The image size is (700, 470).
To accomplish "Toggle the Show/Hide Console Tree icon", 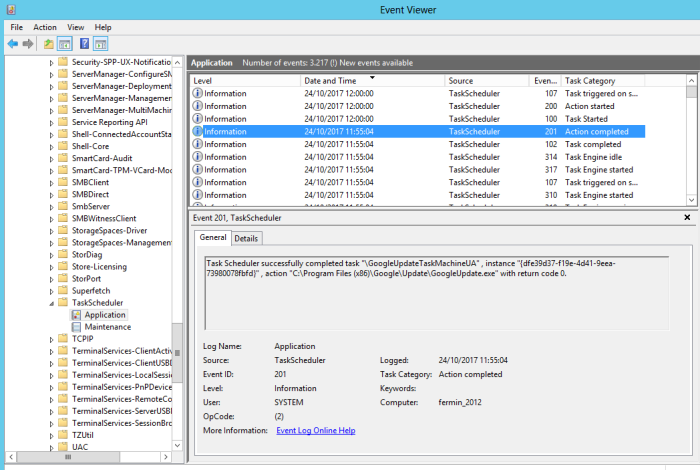I will point(65,44).
